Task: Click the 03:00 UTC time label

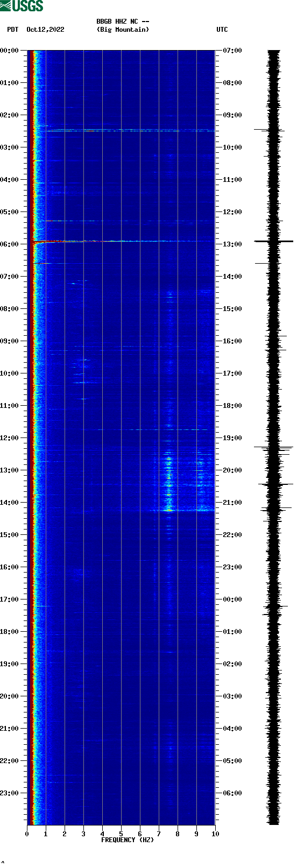Action: point(232,696)
